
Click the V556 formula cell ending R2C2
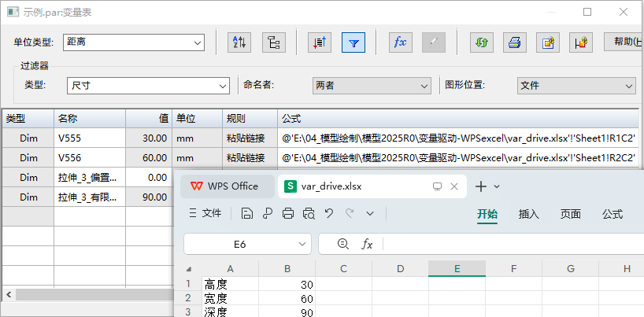pos(458,157)
